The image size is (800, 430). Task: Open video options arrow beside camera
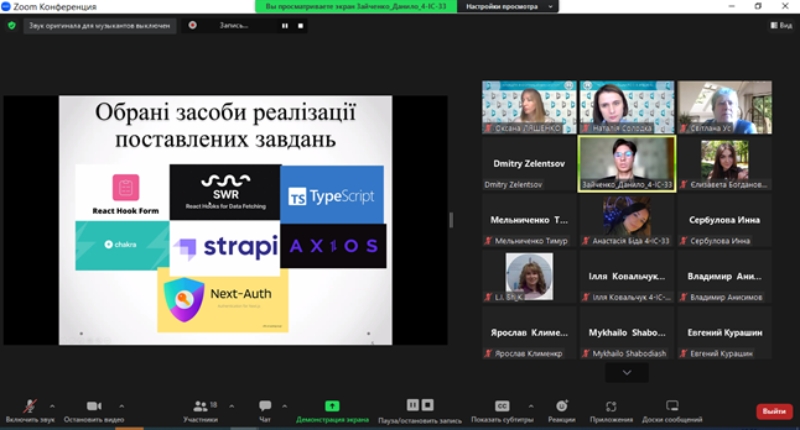(x=121, y=406)
